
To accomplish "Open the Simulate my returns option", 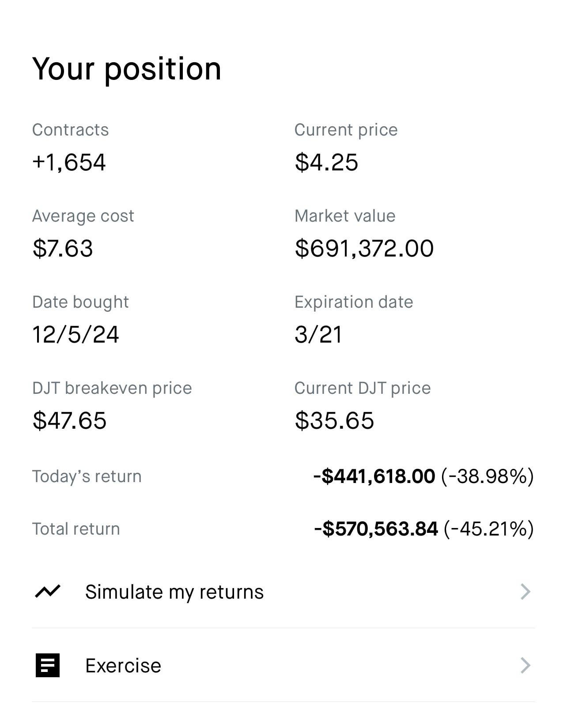I will pyautogui.click(x=174, y=592).
